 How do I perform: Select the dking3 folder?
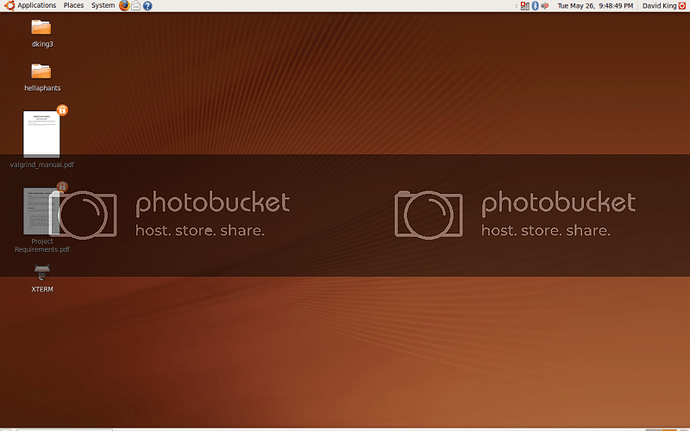click(41, 27)
